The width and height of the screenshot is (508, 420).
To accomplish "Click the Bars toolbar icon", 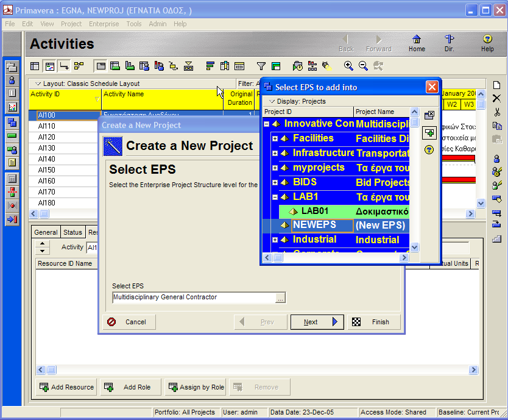I will (210, 66).
